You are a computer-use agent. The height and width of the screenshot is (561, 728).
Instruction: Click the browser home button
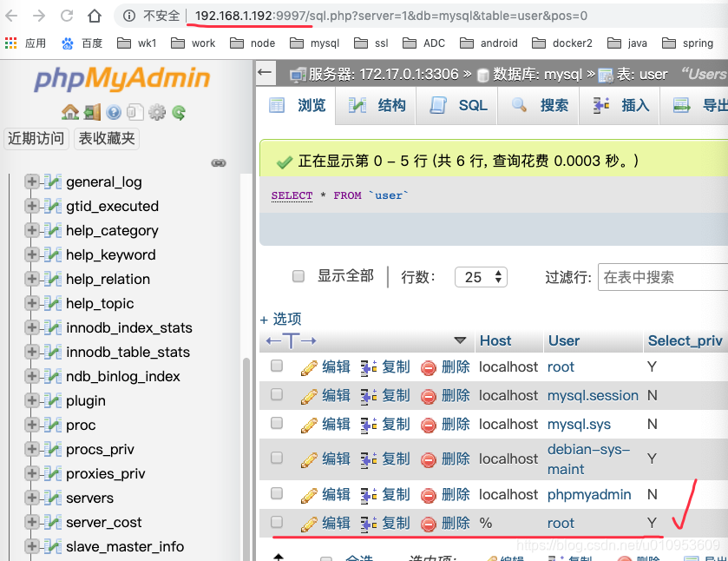click(x=95, y=16)
